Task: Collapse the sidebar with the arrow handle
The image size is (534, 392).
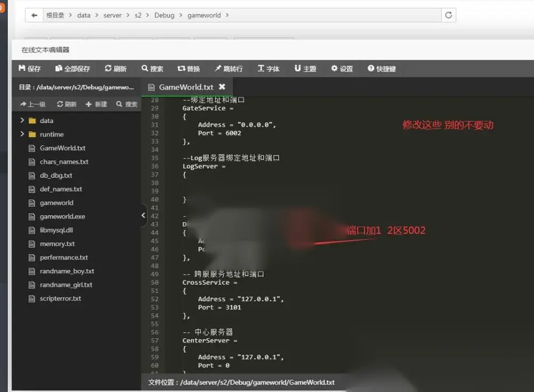Action: coord(143,215)
